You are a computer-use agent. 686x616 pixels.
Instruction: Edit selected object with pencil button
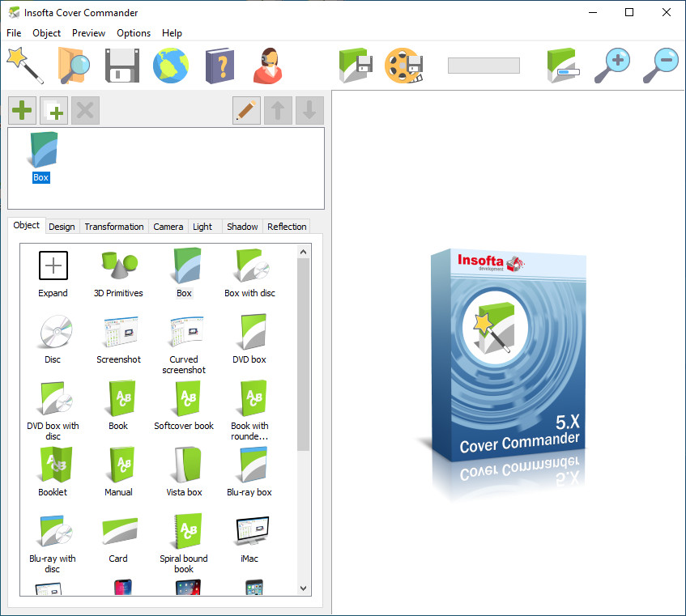[246, 111]
